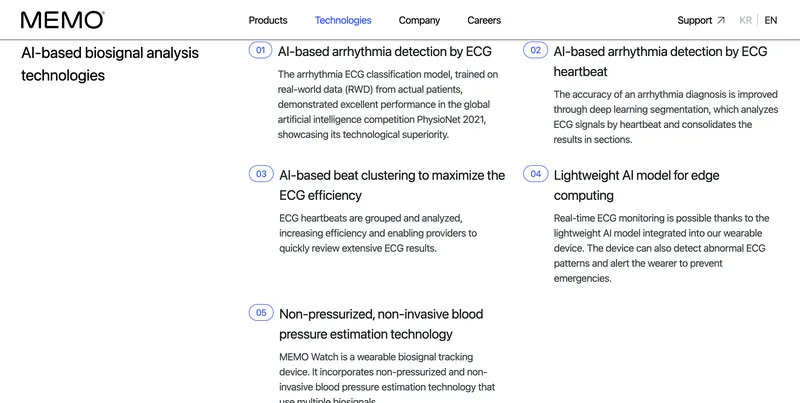Open the Products menu

(x=268, y=20)
